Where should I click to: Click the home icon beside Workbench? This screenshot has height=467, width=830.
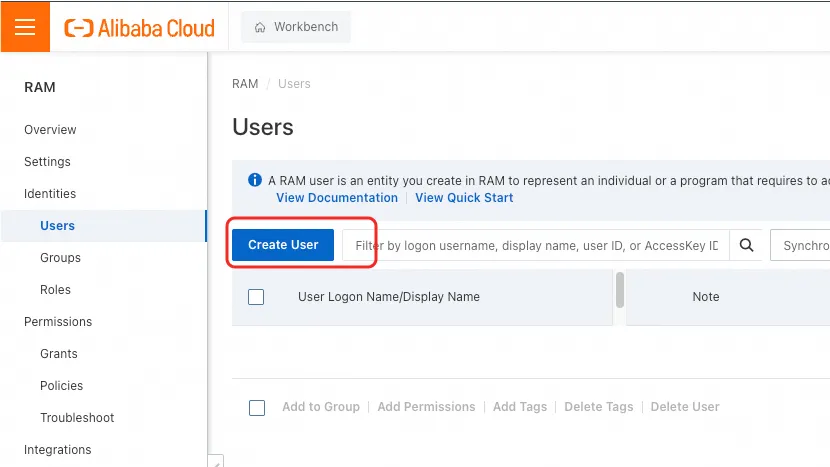[x=260, y=27]
